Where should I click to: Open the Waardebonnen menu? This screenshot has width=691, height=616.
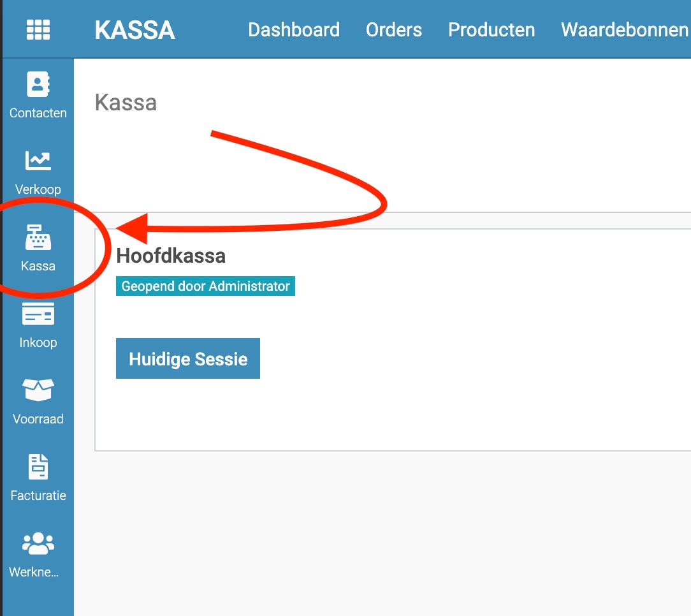tap(625, 30)
